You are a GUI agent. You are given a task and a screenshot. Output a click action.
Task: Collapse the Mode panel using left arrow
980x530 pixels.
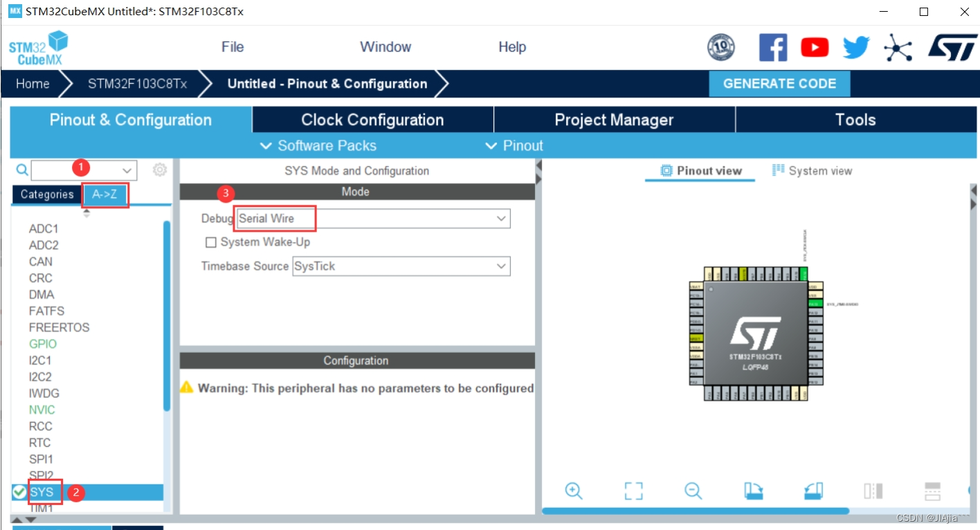[538, 166]
